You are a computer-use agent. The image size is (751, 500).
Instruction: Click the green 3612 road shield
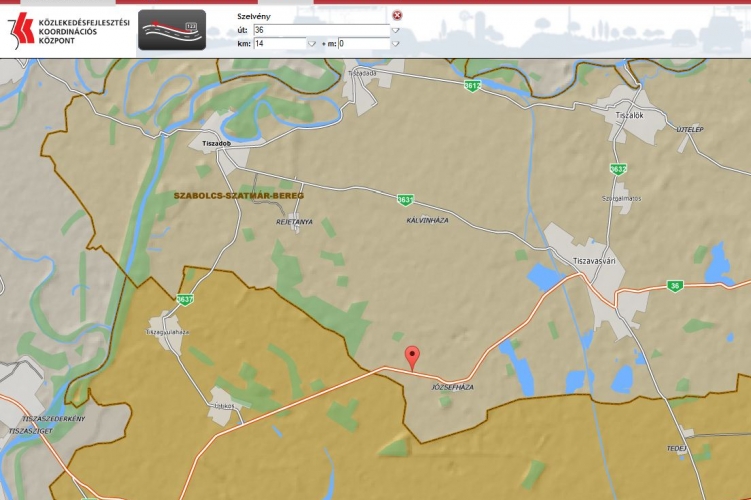point(473,86)
